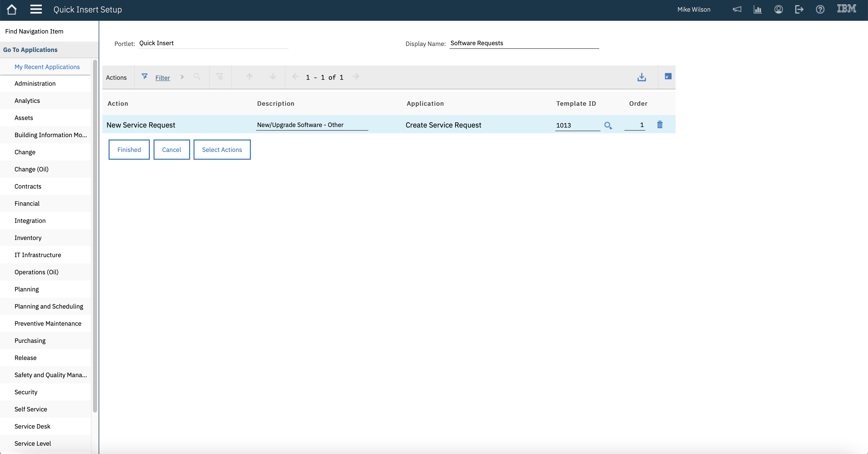This screenshot has height=454, width=868.
Task: Open help with the question mark icon
Action: point(820,9)
